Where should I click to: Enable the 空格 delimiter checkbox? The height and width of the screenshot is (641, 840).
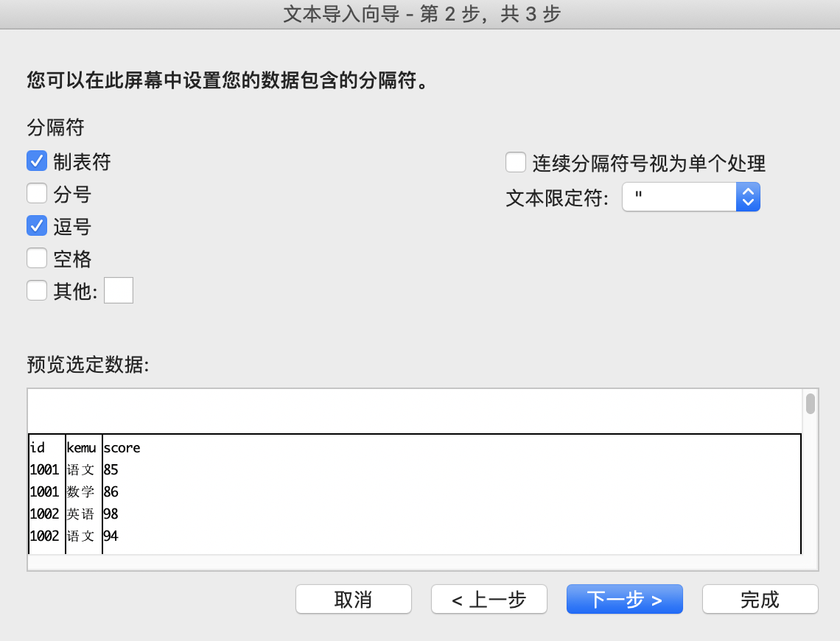click(37, 258)
